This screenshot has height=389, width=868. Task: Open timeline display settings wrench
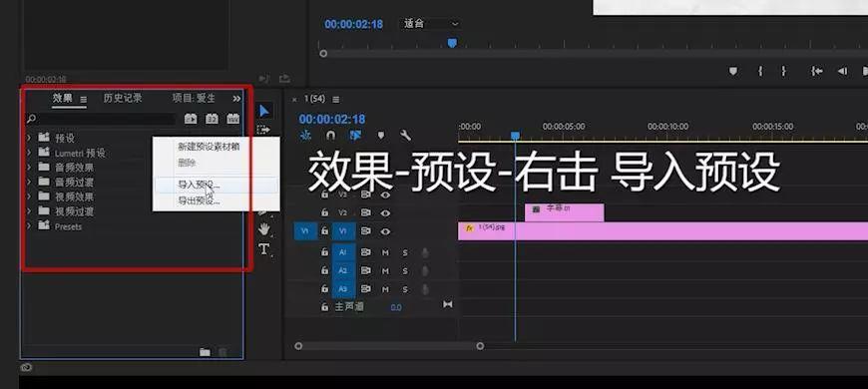pyautogui.click(x=405, y=135)
